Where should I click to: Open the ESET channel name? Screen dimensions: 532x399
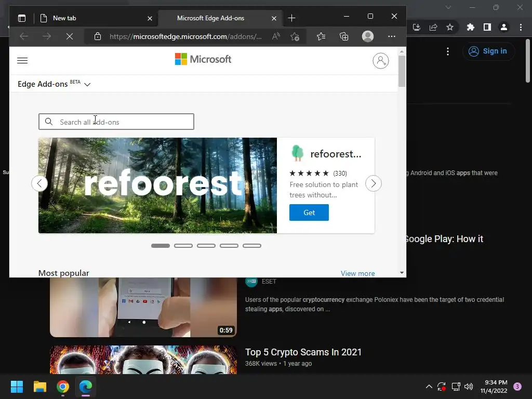[269, 281]
